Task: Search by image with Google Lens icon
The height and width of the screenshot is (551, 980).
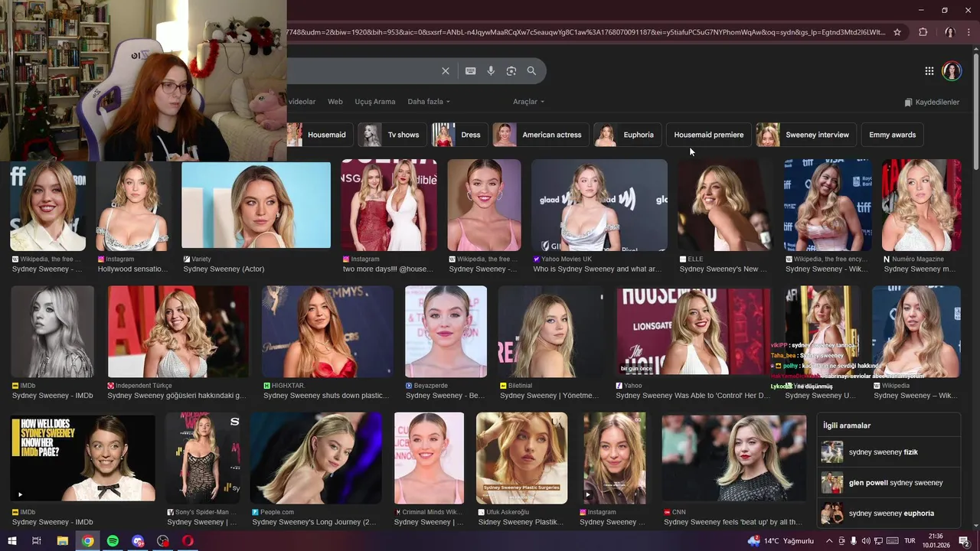Action: [511, 70]
